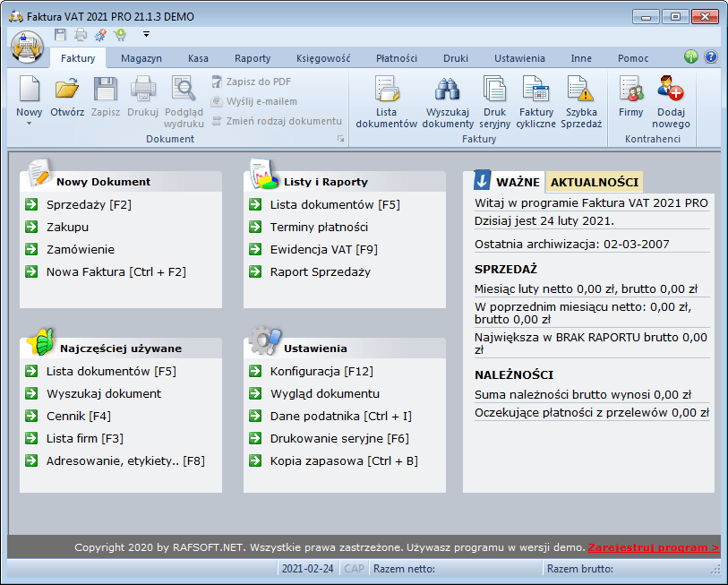Open Konfiguracja [F12] in Ustawienia

(x=321, y=372)
